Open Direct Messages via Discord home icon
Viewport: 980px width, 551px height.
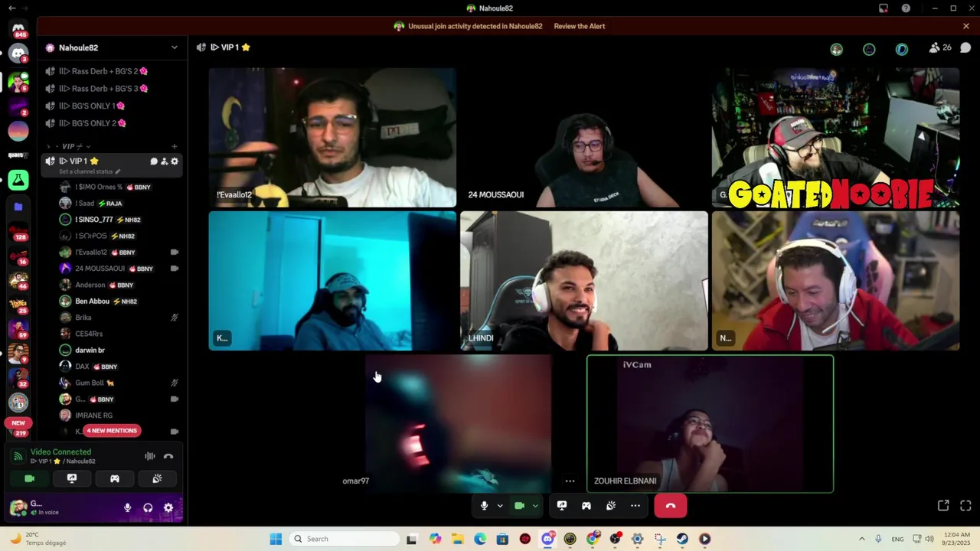pos(18,29)
